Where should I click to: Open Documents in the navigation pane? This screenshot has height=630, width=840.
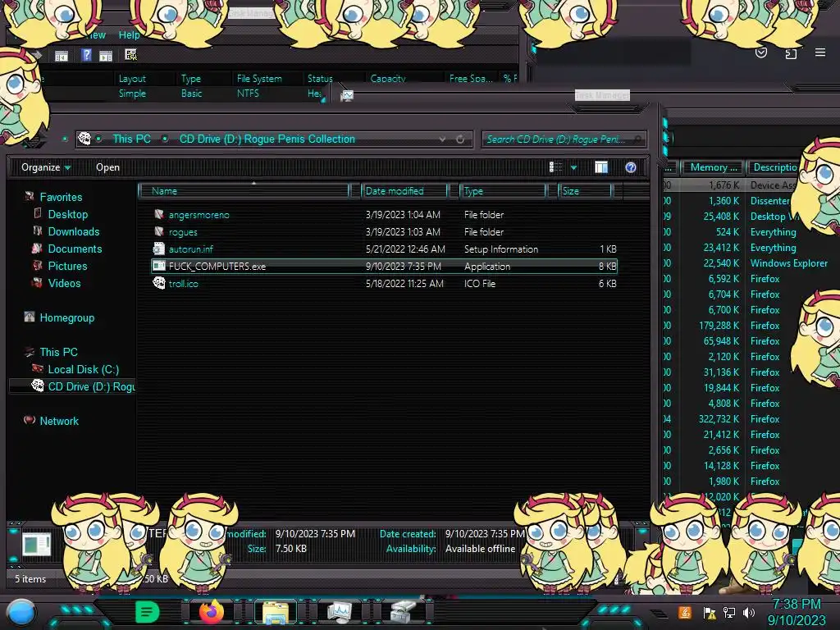coord(75,249)
